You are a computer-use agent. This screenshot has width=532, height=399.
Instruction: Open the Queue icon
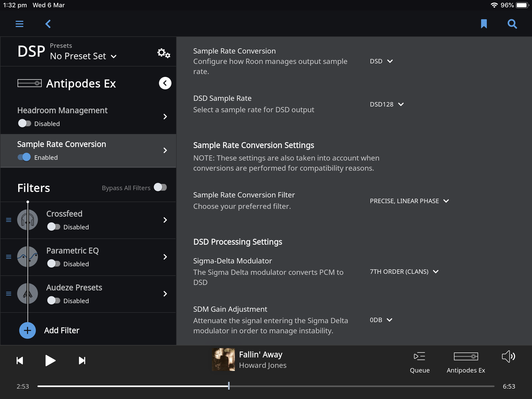pyautogui.click(x=420, y=356)
